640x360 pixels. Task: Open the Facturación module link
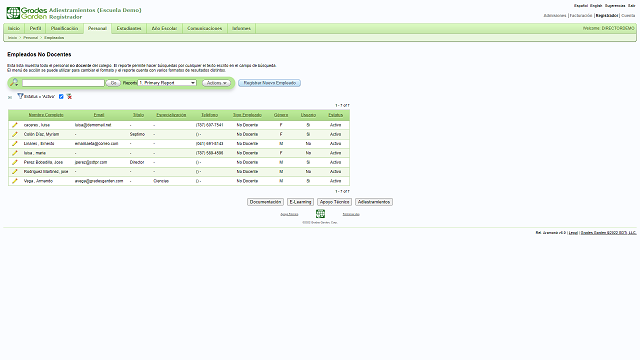coord(581,16)
